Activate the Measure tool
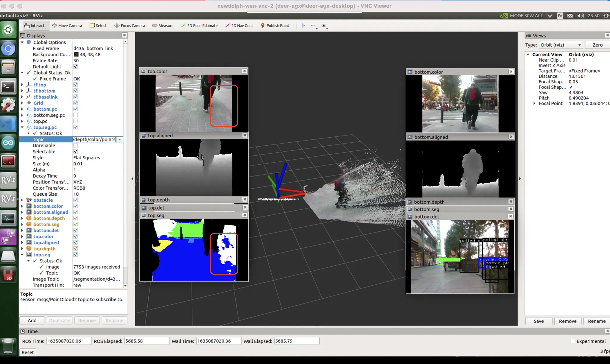Screen dimensions: 610x364 pyautogui.click(x=163, y=26)
